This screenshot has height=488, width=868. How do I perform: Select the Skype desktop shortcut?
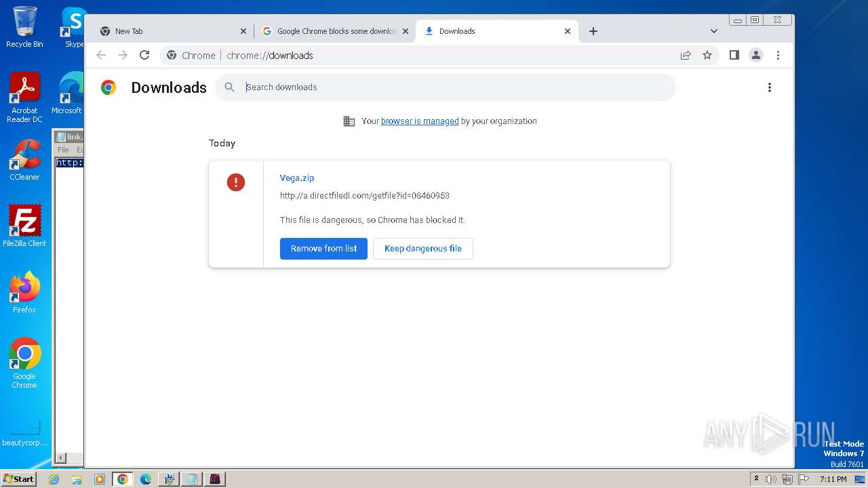(73, 27)
